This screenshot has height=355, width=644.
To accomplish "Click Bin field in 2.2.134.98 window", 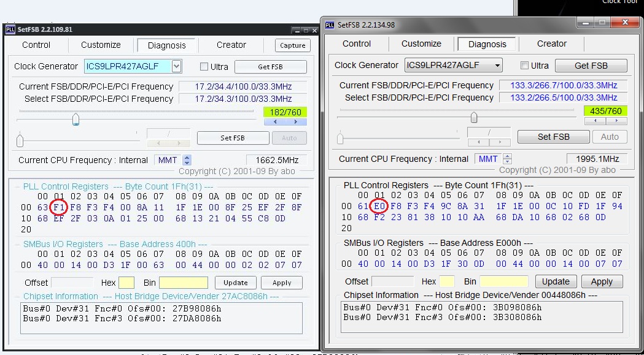I will [x=503, y=281].
